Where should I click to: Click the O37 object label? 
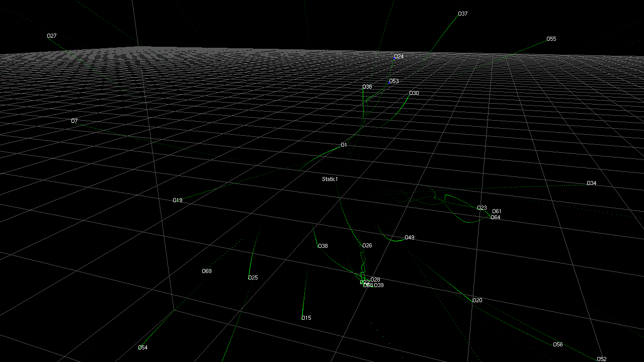coord(463,14)
